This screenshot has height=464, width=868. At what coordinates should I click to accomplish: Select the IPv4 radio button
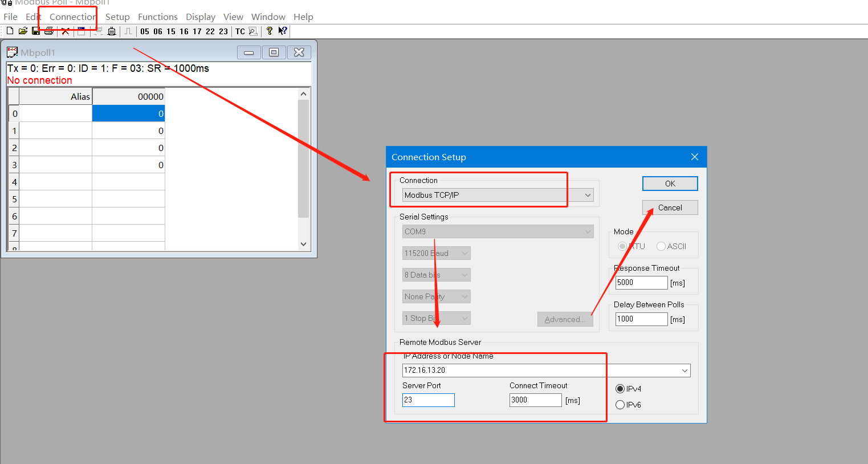coord(620,389)
